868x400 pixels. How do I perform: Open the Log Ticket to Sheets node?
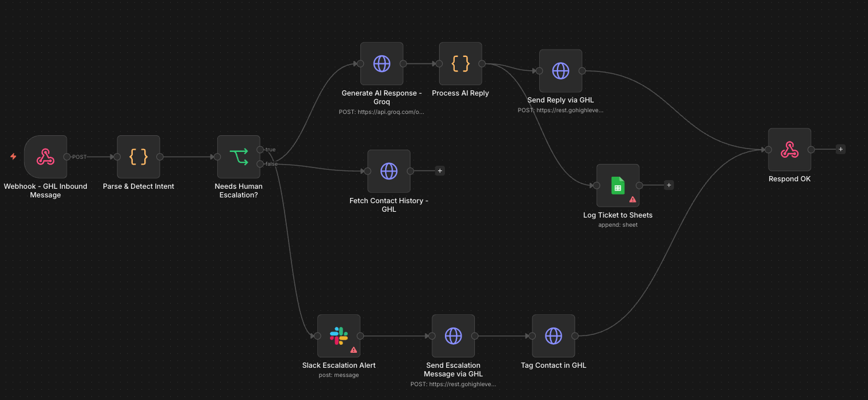coord(618,185)
